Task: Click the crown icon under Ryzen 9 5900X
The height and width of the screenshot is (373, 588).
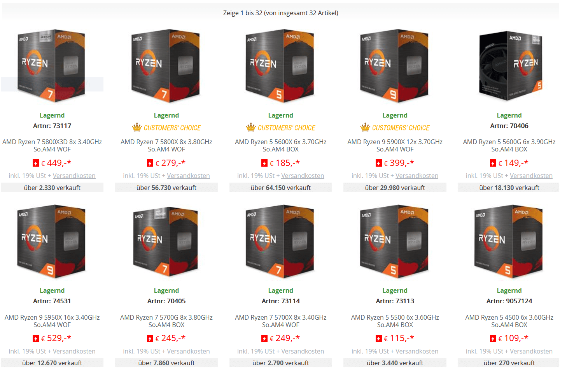Action: tap(365, 127)
